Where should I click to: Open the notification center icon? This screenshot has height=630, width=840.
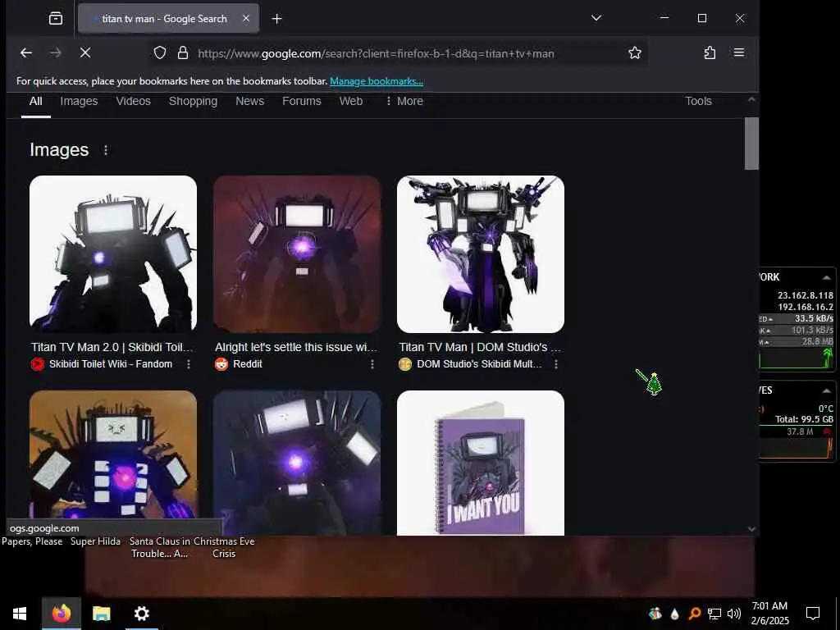813,614
